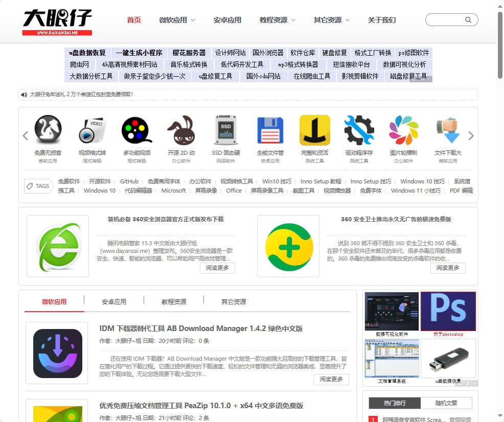Image resolution: width=504 pixels, height=422 pixels.
Task: Open the 驱动程序升级 wrench-and-gear icon
Action: click(x=359, y=130)
